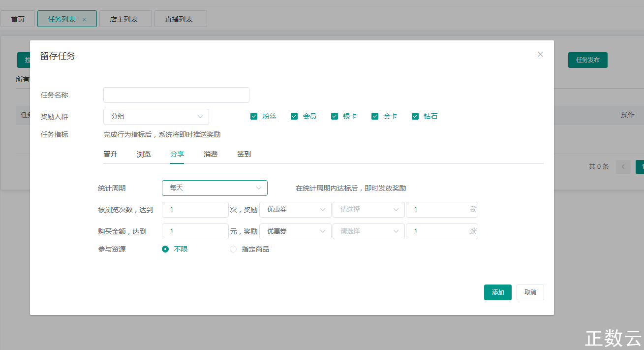Click the 被浏览次数 count input

[x=195, y=210]
